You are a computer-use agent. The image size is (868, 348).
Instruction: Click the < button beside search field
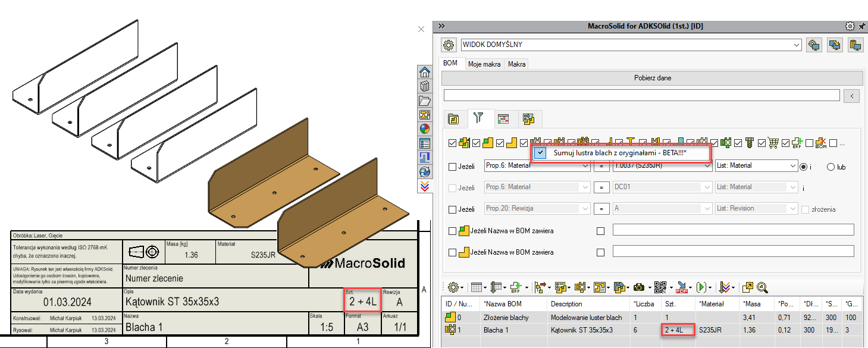tap(852, 95)
